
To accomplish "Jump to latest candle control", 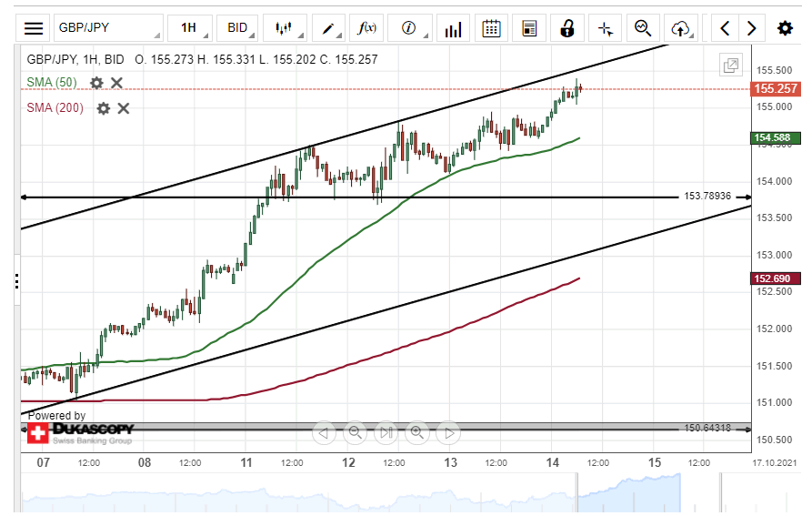I will pyautogui.click(x=386, y=432).
